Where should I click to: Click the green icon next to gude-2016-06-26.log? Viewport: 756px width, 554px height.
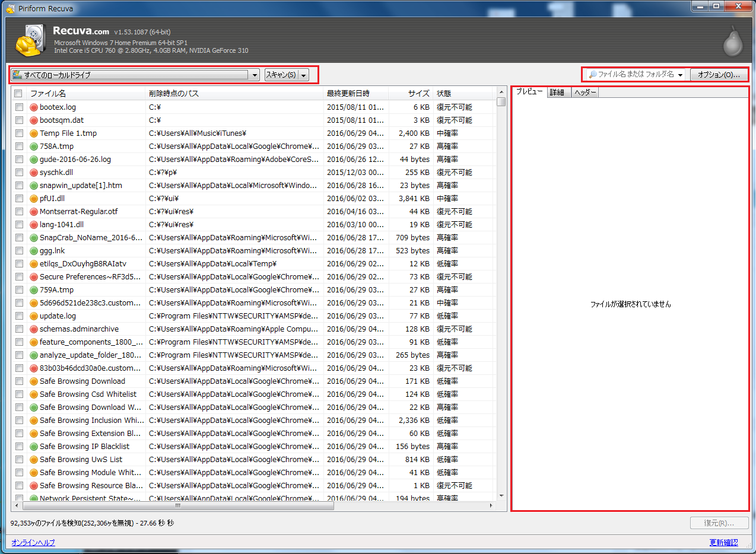(x=34, y=160)
